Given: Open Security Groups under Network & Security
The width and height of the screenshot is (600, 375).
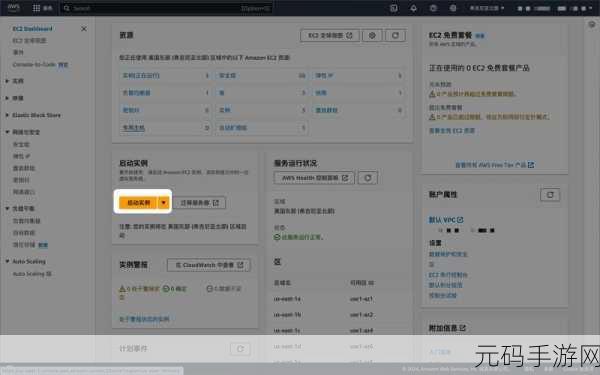Looking at the screenshot, I should (x=21, y=144).
